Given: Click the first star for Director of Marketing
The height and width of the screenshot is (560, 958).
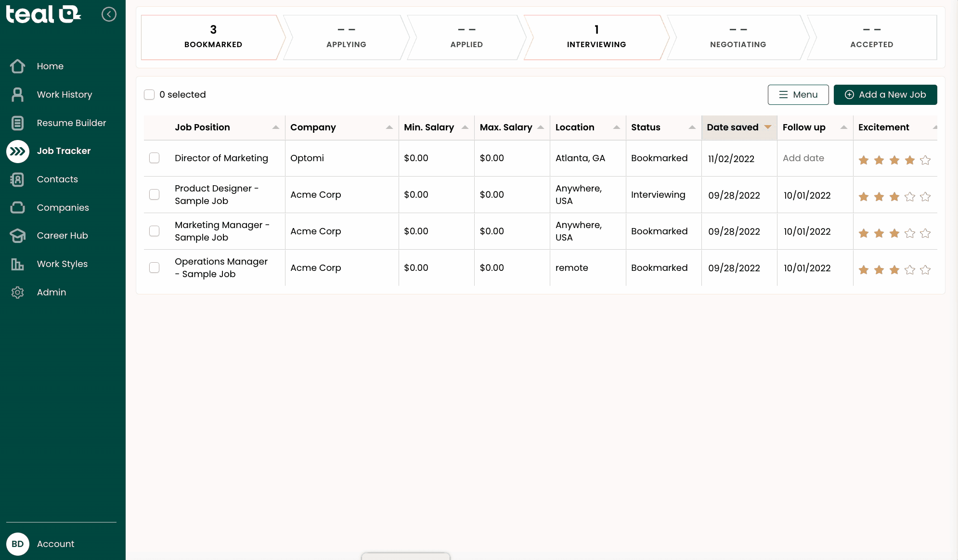Looking at the screenshot, I should [x=864, y=160].
